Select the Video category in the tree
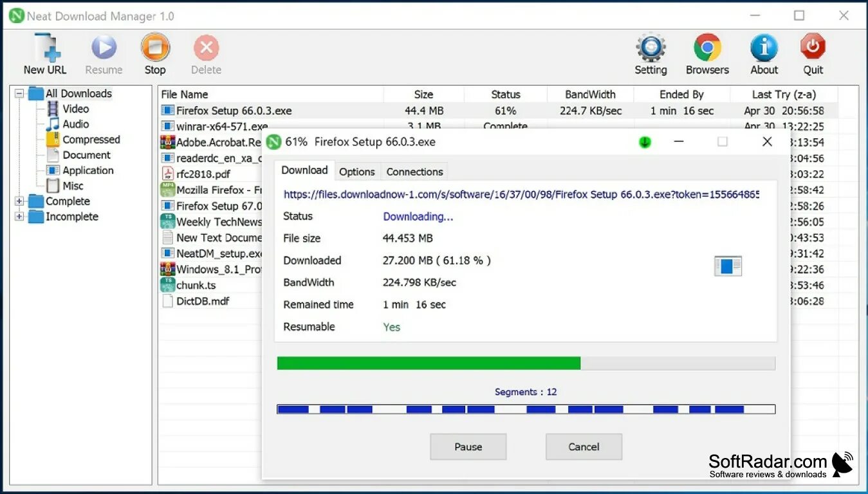This screenshot has height=494, width=868. pos(75,109)
